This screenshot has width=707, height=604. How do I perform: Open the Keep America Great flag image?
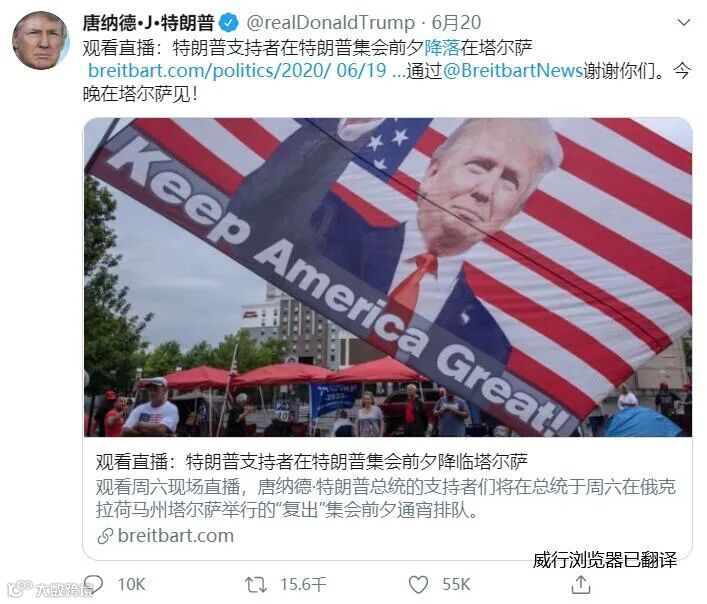pos(388,277)
